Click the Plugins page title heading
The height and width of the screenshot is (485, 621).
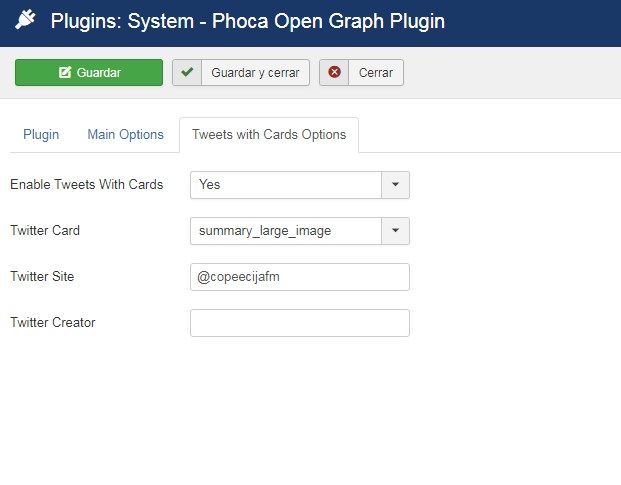point(248,21)
